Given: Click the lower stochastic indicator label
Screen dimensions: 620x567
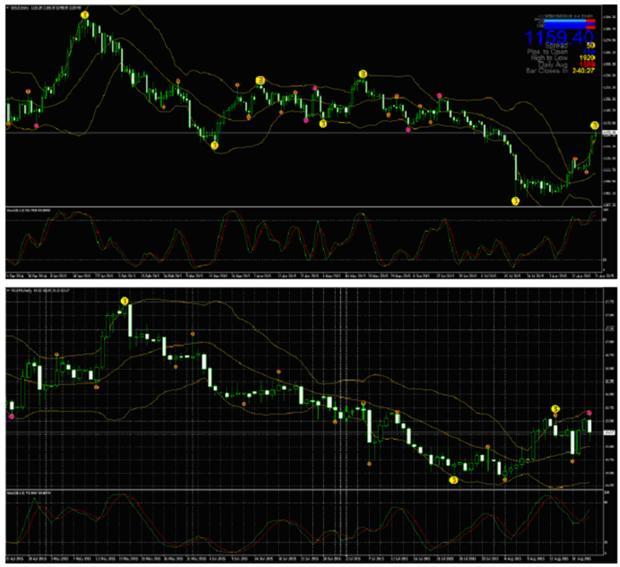Looking at the screenshot, I should [28, 493].
